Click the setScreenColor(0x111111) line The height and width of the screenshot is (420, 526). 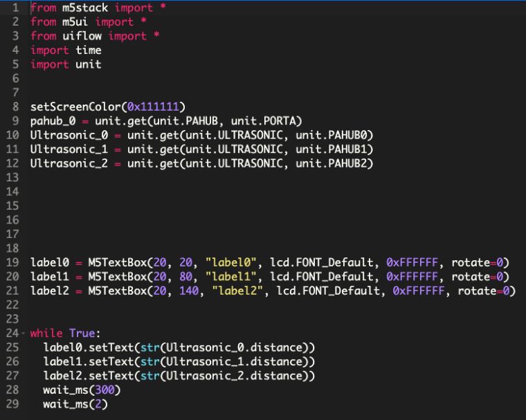[108, 107]
